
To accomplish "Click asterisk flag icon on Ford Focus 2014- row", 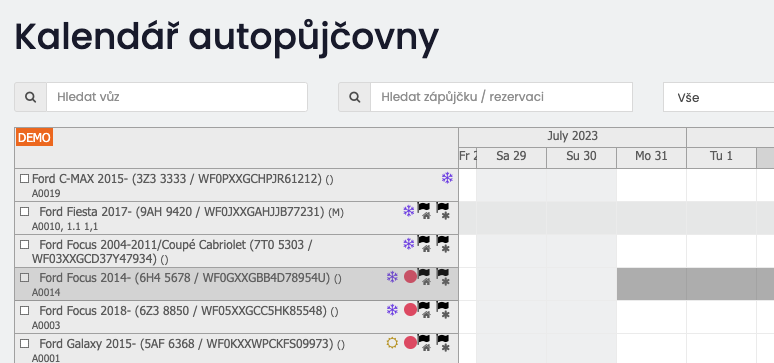I will coord(443,277).
